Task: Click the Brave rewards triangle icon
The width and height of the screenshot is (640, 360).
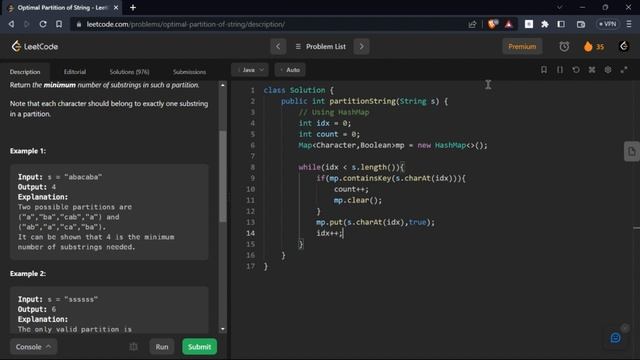Action: tap(509, 24)
